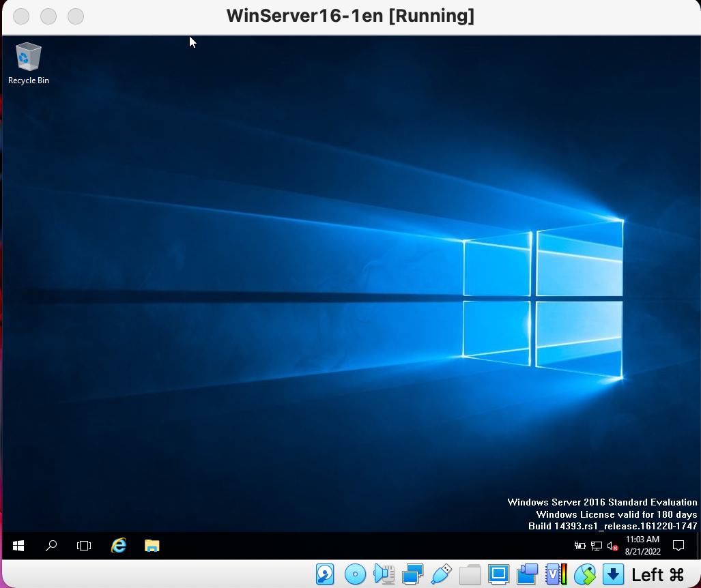Click the VirtualBox hard disk activity indicator
This screenshot has width=701, height=588.
pyautogui.click(x=325, y=574)
